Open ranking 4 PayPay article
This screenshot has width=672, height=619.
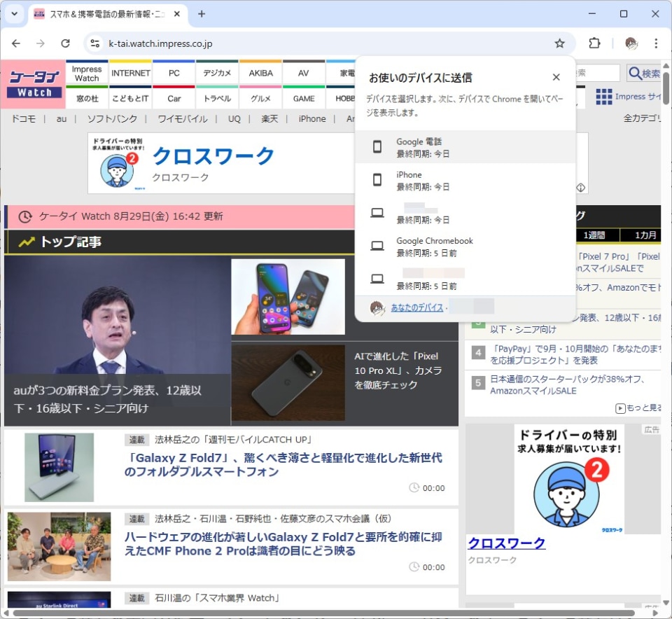(575, 354)
